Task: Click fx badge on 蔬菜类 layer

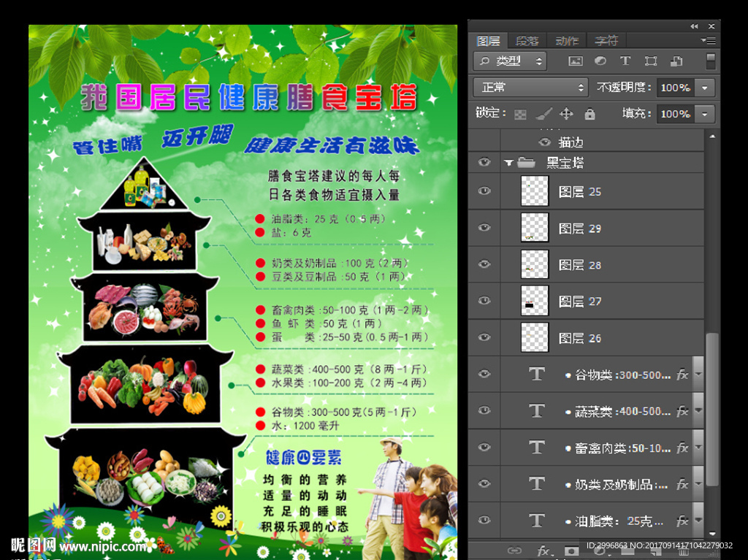Action: (683, 411)
